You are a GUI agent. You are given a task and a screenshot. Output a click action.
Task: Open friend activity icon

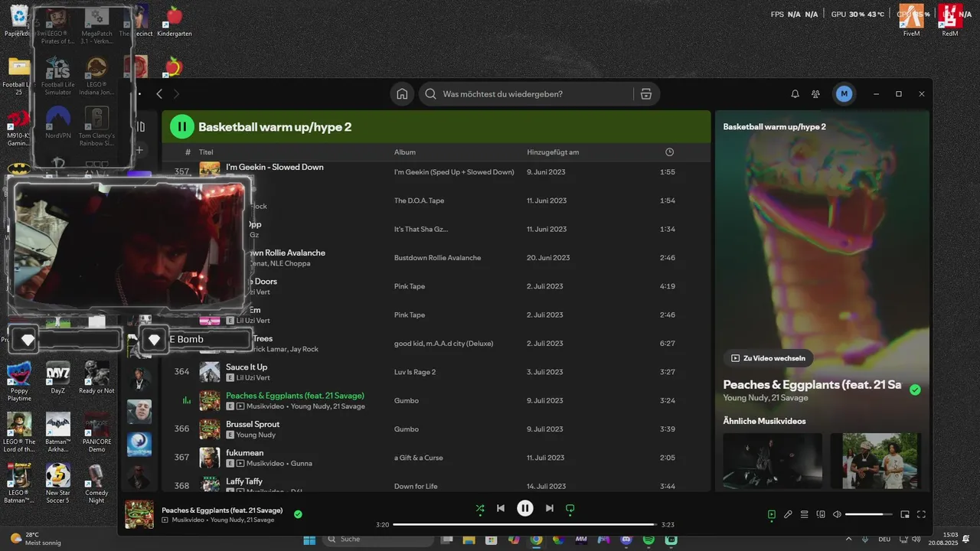click(815, 94)
